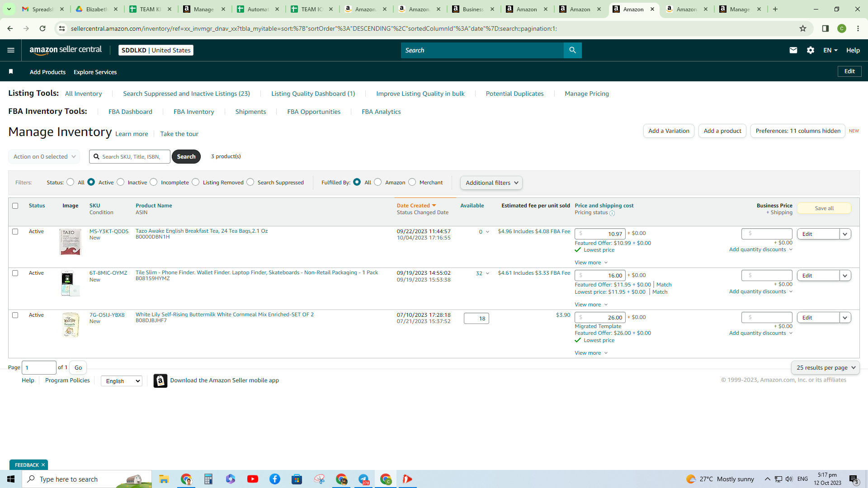The width and height of the screenshot is (868, 488).
Task: Select the All status radio button
Action: tap(70, 182)
